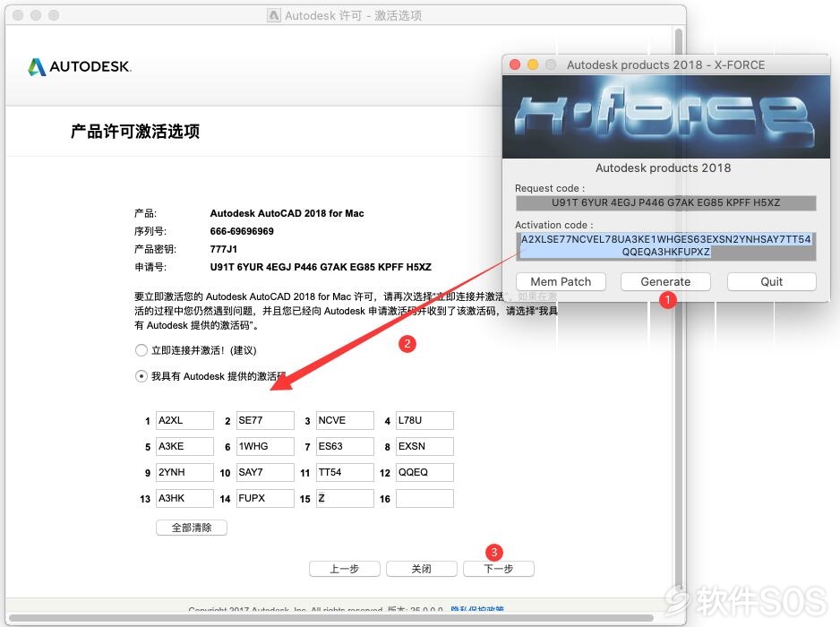Click the 产品许可激活选项 heading

pos(135,132)
